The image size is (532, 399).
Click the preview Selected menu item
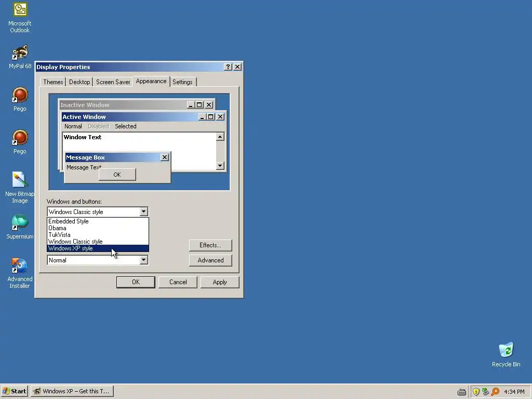[x=126, y=126]
